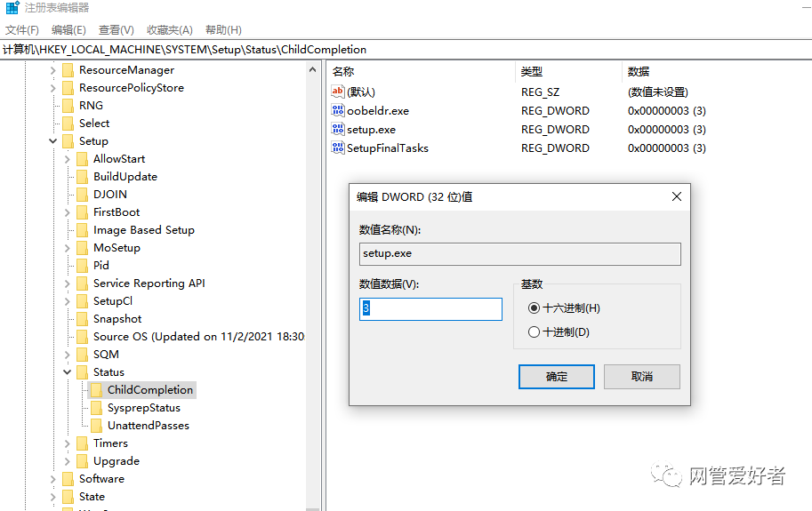The height and width of the screenshot is (511, 812).
Task: Click the DJOIN folder icon
Action: (x=82, y=195)
